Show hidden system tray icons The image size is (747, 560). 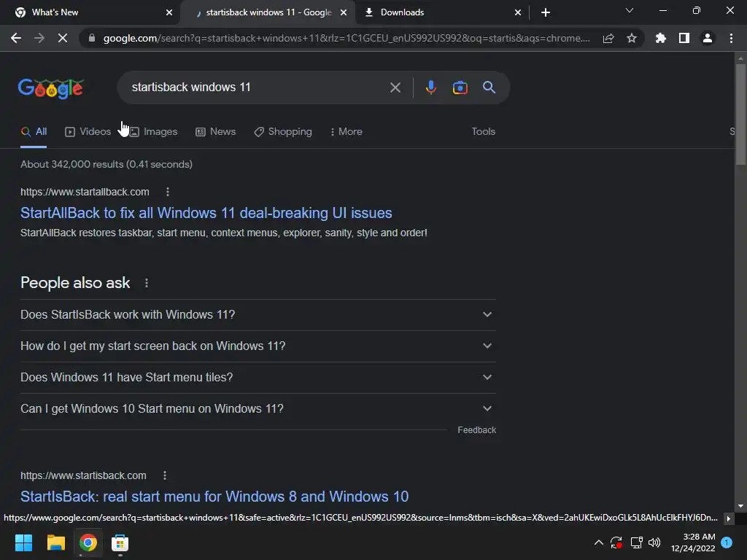599,542
